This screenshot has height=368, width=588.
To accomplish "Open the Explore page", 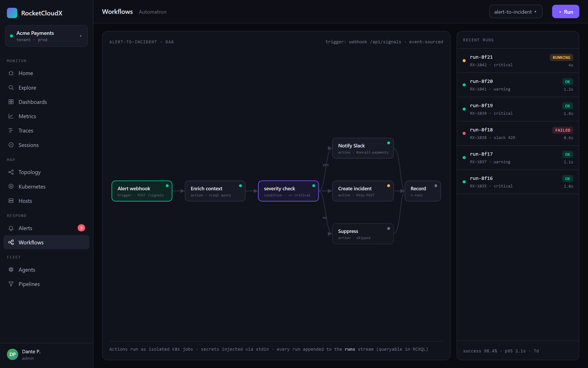I will click(46, 88).
